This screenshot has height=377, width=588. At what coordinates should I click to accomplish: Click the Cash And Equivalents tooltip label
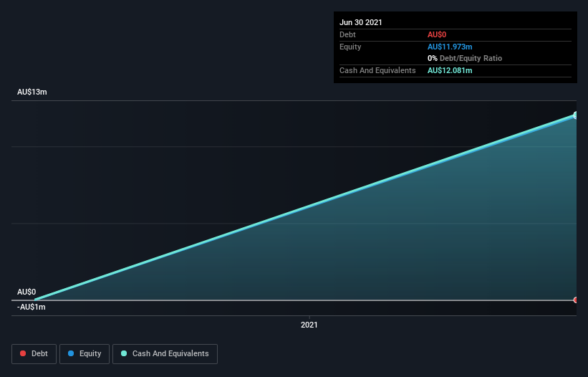(377, 70)
